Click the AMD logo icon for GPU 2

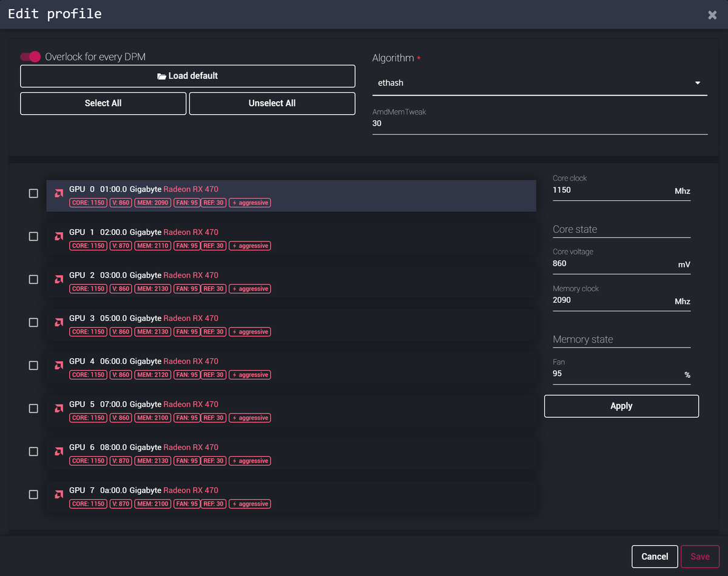(59, 280)
